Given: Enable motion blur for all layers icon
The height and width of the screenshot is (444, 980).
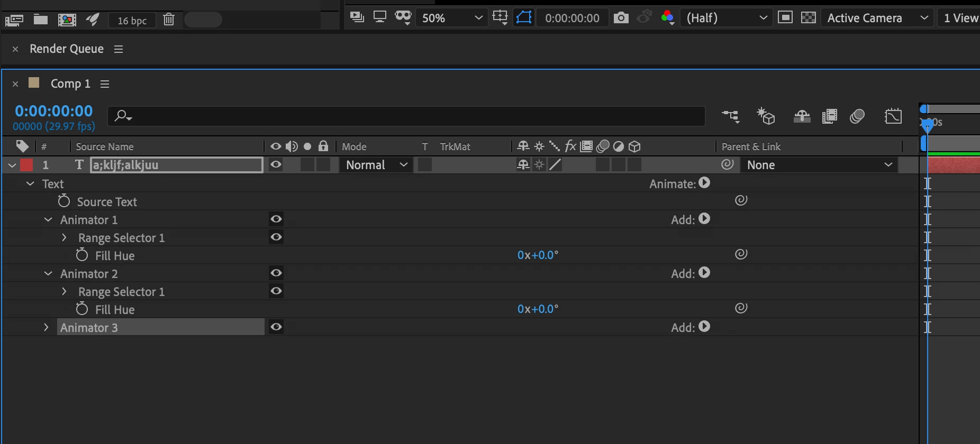Looking at the screenshot, I should click(857, 116).
